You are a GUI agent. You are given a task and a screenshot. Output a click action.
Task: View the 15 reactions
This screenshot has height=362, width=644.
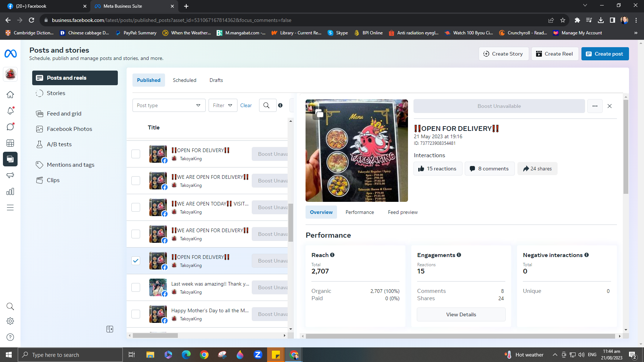(438, 169)
